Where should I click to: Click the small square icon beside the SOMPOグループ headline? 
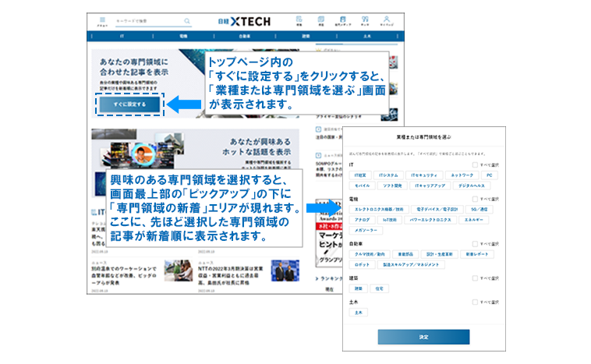[318, 155]
